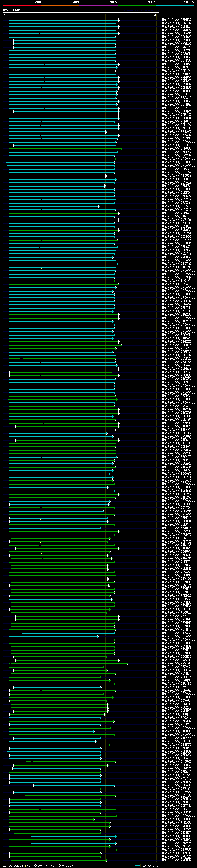Select hit label UniRef100_C6TMA2
The image size is (197, 868).
tap(177, 104)
